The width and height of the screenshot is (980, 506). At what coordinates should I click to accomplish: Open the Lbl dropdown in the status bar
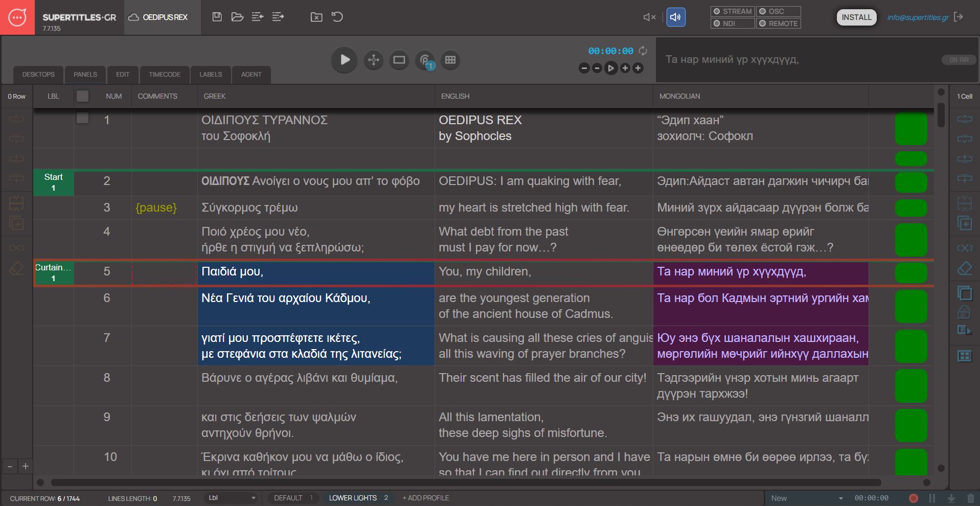pos(232,498)
